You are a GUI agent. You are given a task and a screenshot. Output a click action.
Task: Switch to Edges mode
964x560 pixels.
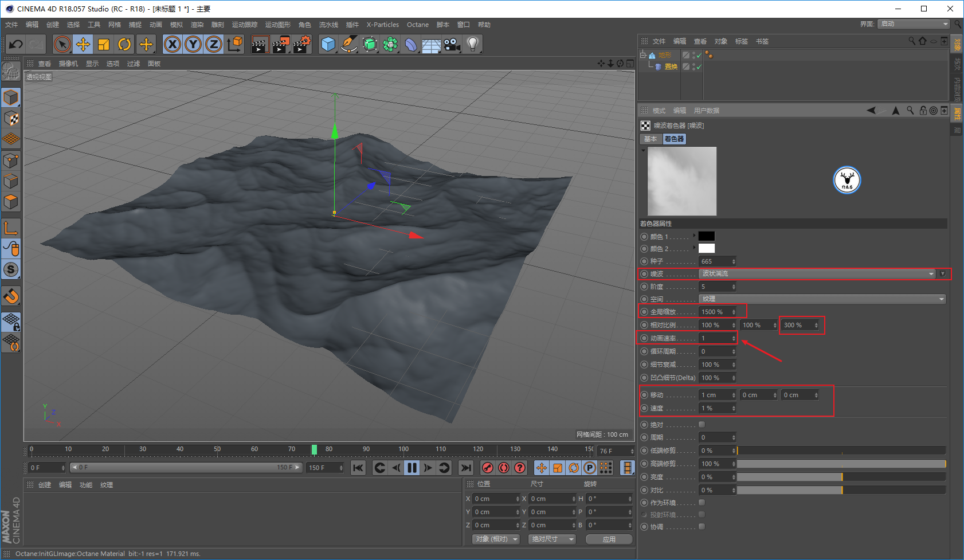point(11,181)
